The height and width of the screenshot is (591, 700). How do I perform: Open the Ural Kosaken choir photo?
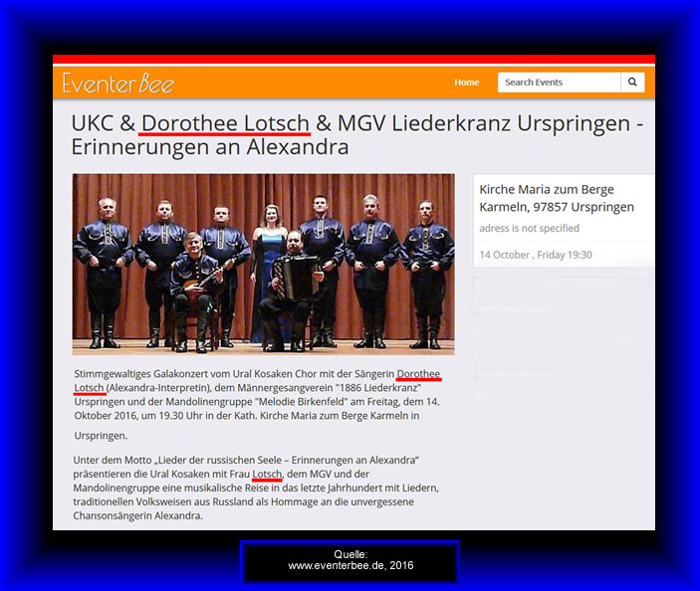tap(264, 264)
